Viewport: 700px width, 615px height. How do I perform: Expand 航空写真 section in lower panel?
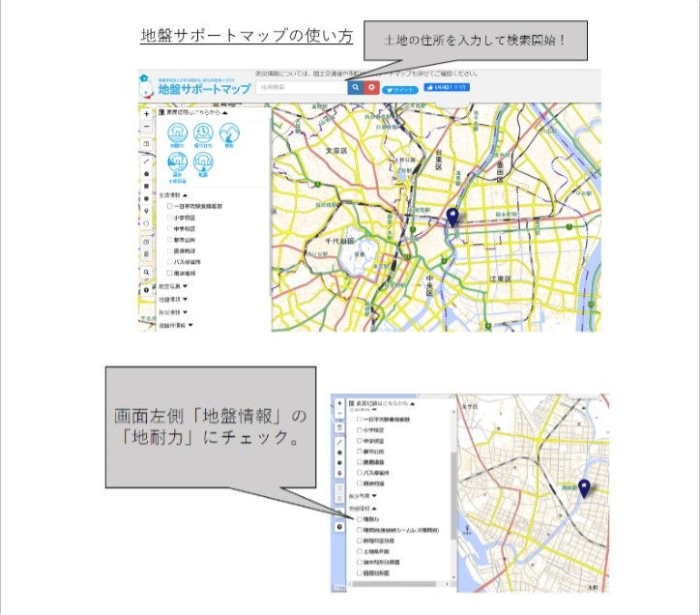[363, 496]
